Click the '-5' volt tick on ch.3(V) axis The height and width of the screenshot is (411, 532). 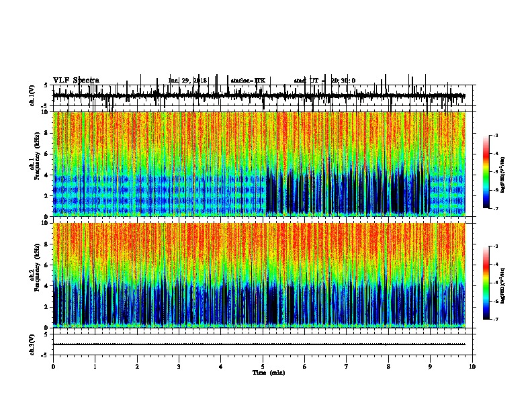click(x=45, y=355)
